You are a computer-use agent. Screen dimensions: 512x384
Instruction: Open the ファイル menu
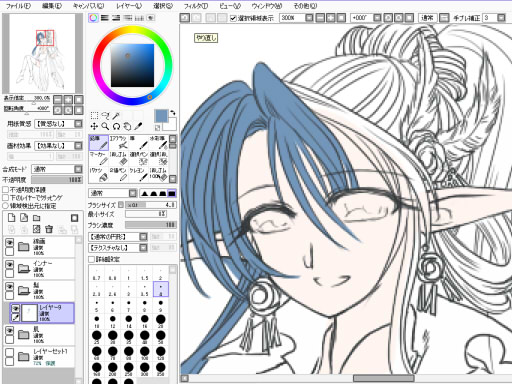pos(18,6)
